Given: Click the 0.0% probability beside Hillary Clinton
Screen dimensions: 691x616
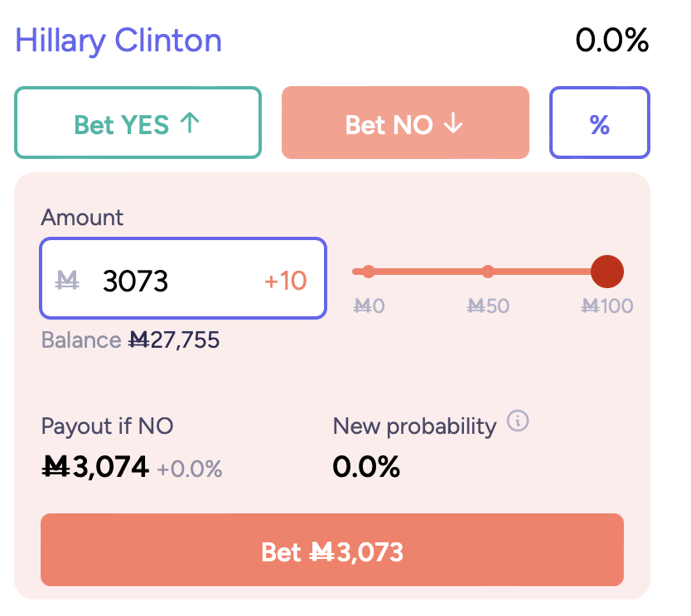Looking at the screenshot, I should tap(611, 40).
